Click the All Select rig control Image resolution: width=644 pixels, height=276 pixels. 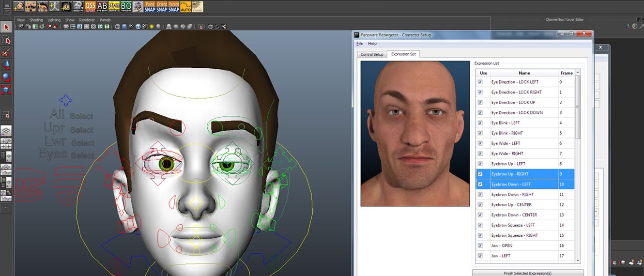pyautogui.click(x=72, y=115)
